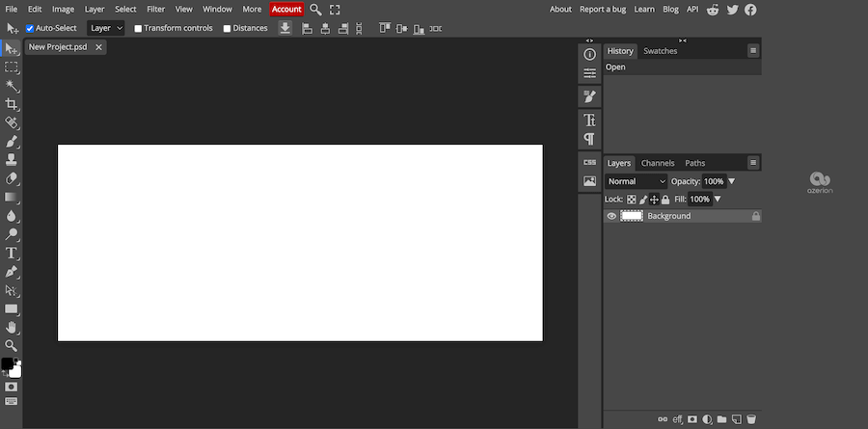This screenshot has width=868, height=429.
Task: Create new adjustment layer half-circle icon
Action: coord(707,419)
